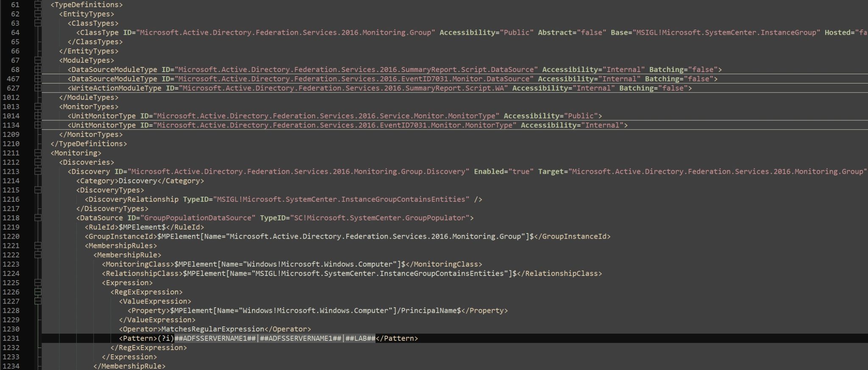Click line number 1231 in the gutter
868x370 pixels.
(x=11, y=338)
